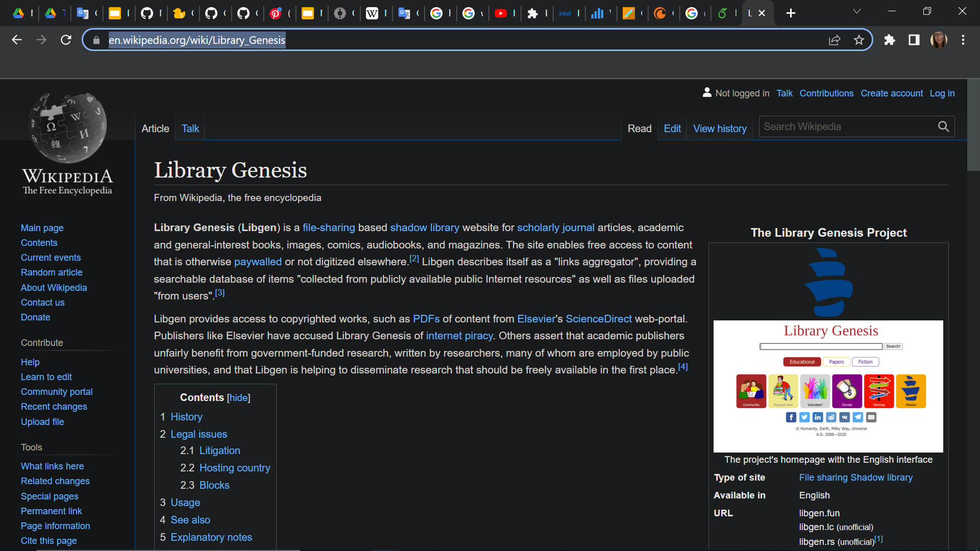Open Chrome's side panel icon
Viewport: 980px width, 551px height.
pyautogui.click(x=914, y=40)
